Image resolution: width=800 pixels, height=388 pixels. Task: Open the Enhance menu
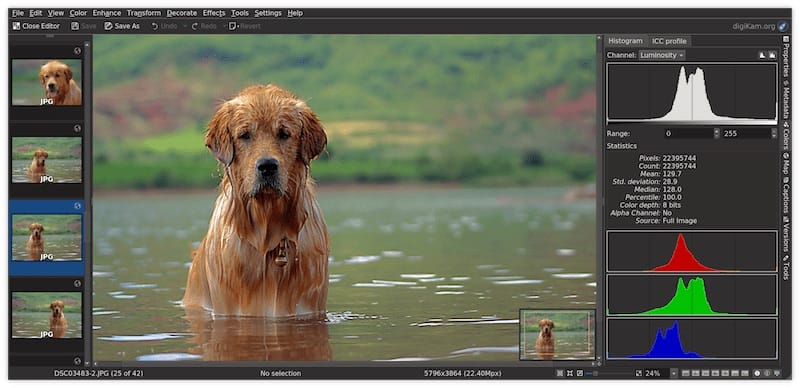[x=107, y=13]
